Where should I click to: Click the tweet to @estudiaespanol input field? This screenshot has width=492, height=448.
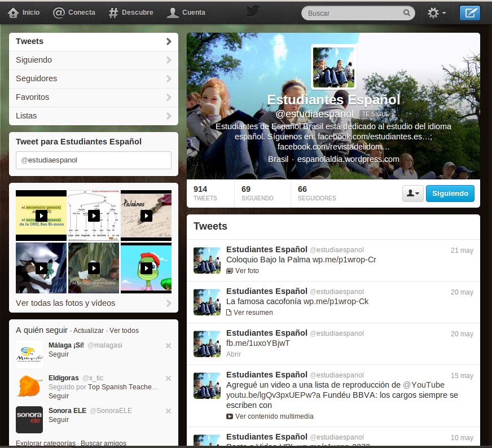[94, 160]
